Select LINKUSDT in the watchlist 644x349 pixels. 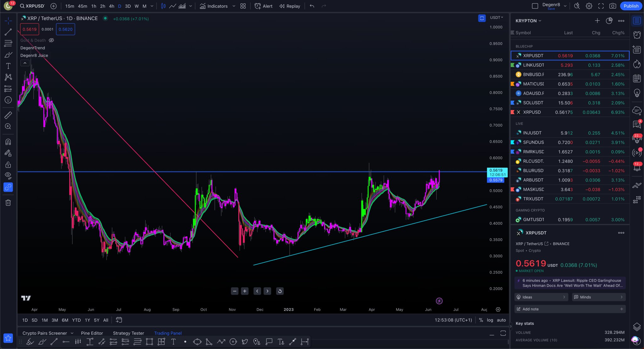click(570, 65)
